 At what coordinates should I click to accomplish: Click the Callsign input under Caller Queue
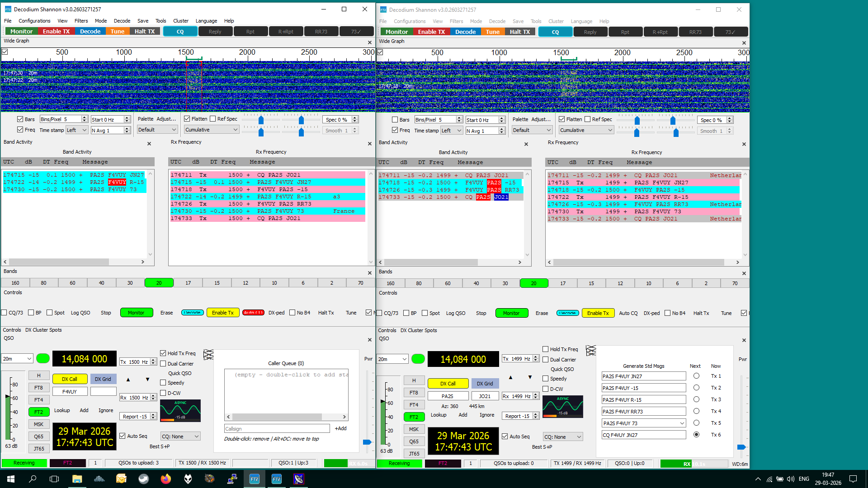coord(277,428)
